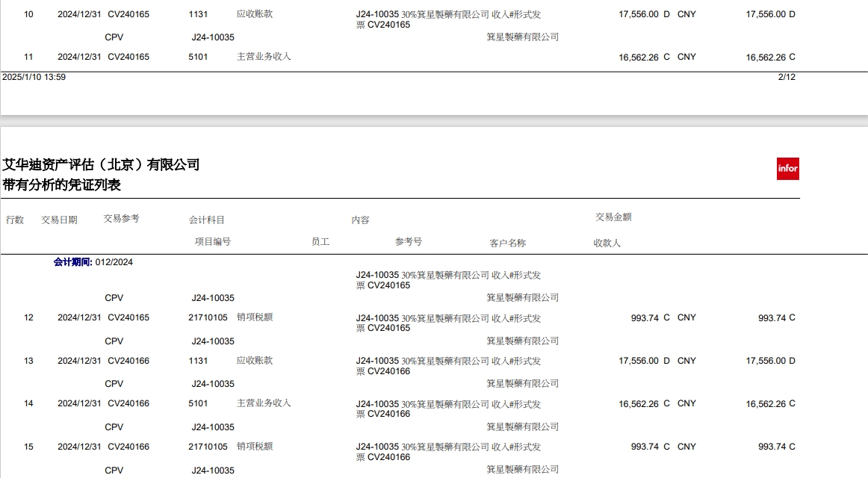The image size is (868, 478).
Task: Select the 项目编号 sub-header
Action: [213, 242]
